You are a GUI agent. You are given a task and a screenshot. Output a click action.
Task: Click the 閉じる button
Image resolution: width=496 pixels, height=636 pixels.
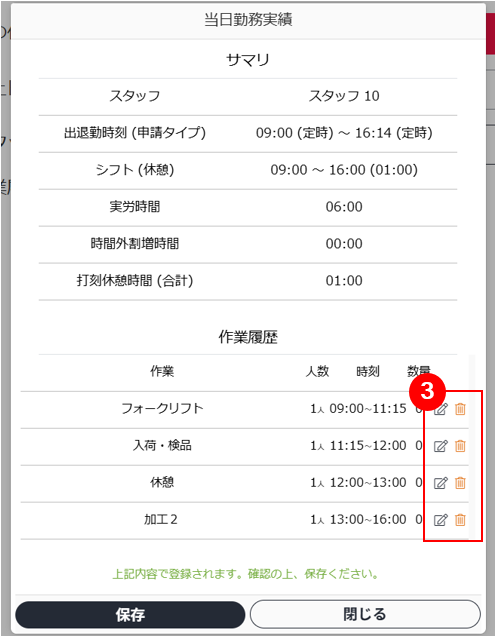pos(365,615)
